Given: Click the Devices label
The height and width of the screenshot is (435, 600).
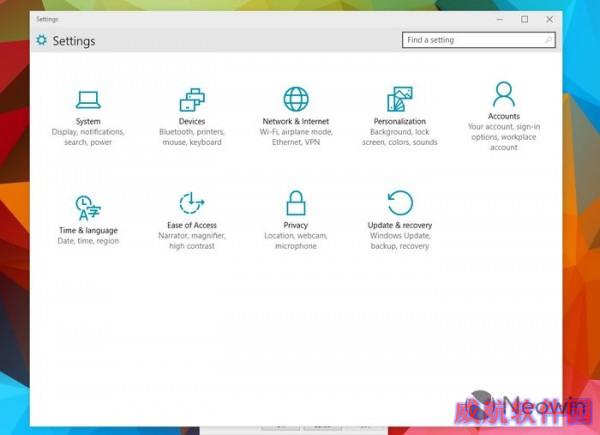Looking at the screenshot, I should [192, 121].
